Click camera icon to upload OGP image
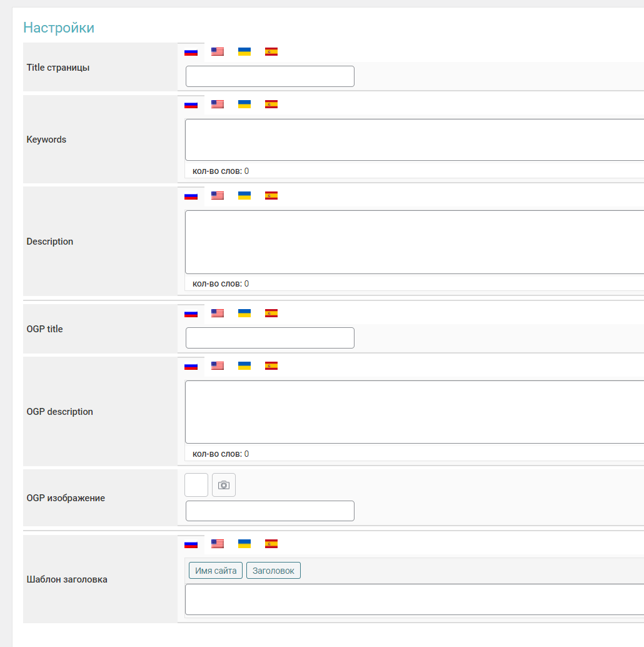This screenshot has height=647, width=644. click(x=224, y=485)
